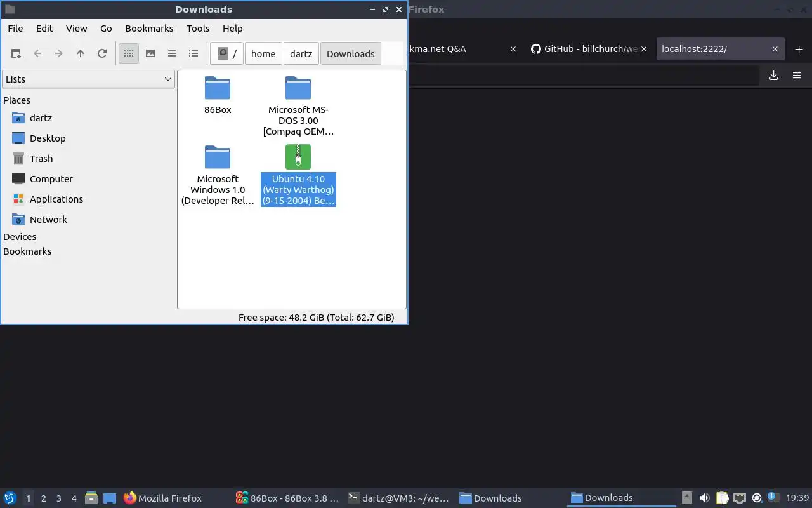This screenshot has height=508, width=812.
Task: Go forward in folder history
Action: click(x=59, y=54)
